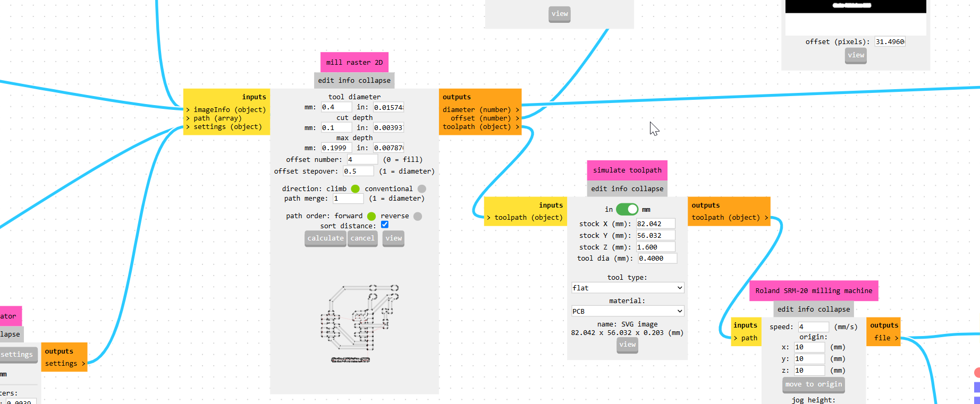Click edit on mill raster 2D module
The image size is (980, 404).
click(326, 81)
